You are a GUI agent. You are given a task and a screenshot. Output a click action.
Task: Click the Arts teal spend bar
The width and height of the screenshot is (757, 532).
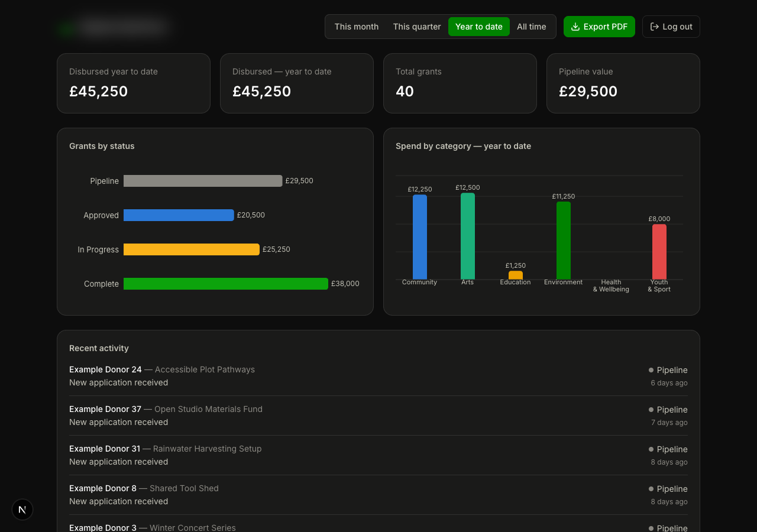pos(468,236)
